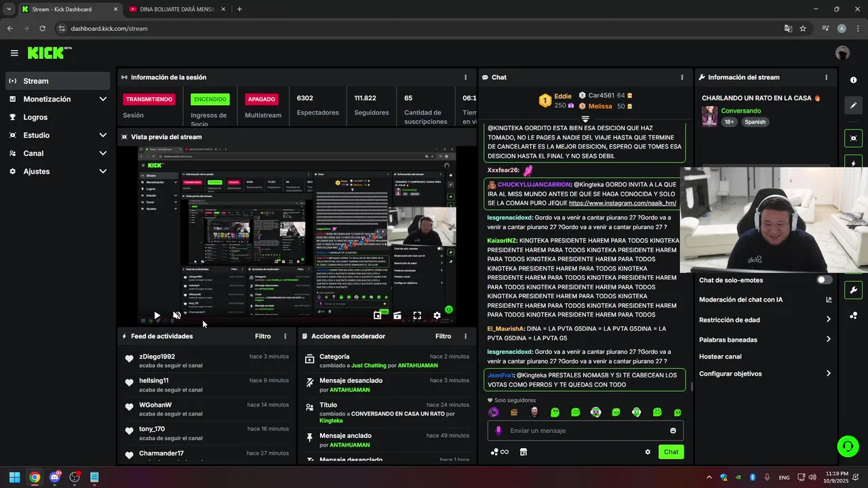Open Información del stream three-dot menu
The width and height of the screenshot is (868, 488).
pyautogui.click(x=826, y=77)
